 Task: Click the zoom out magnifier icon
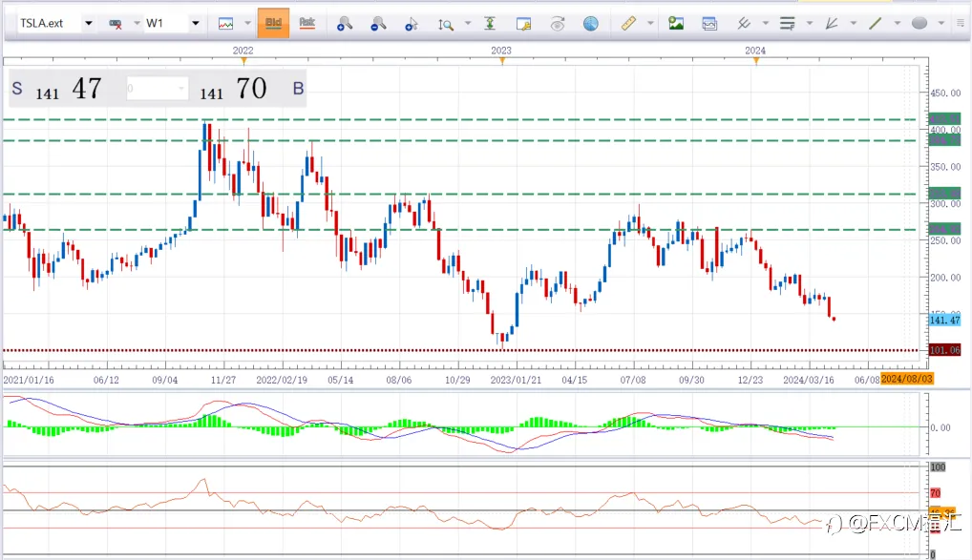pyautogui.click(x=378, y=24)
